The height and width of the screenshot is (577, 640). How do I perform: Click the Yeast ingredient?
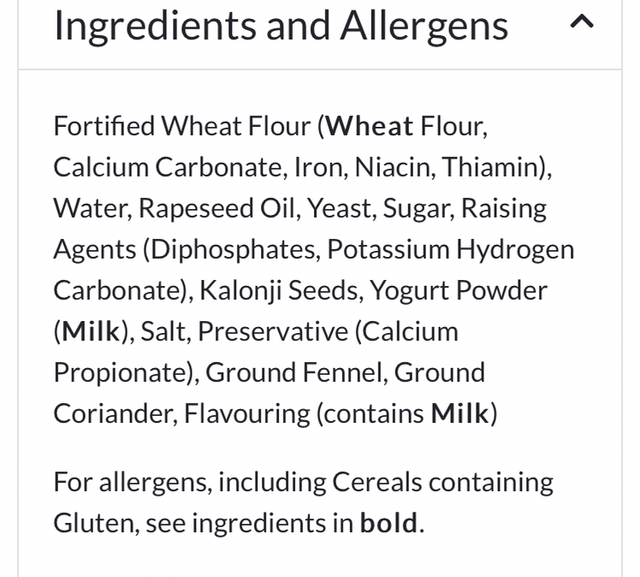(x=336, y=209)
